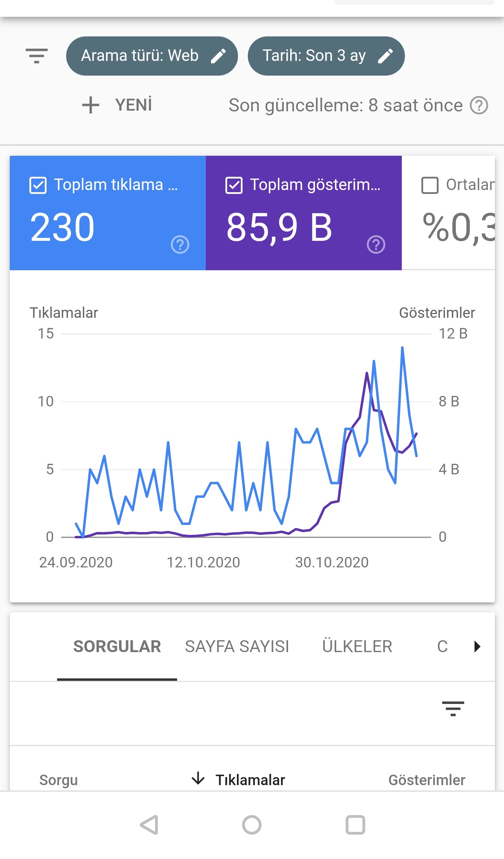Screen dimensions: 504x859
Task: Switch to the SAYFA SAYISI tab
Action: click(x=237, y=646)
